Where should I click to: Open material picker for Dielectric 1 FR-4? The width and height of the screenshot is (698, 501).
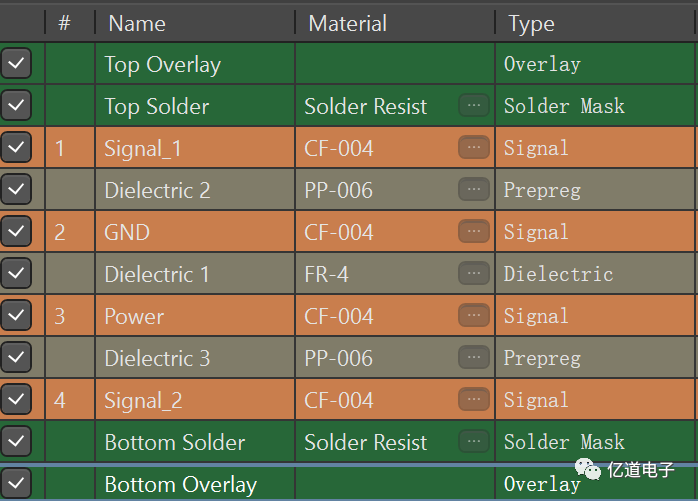click(x=474, y=273)
